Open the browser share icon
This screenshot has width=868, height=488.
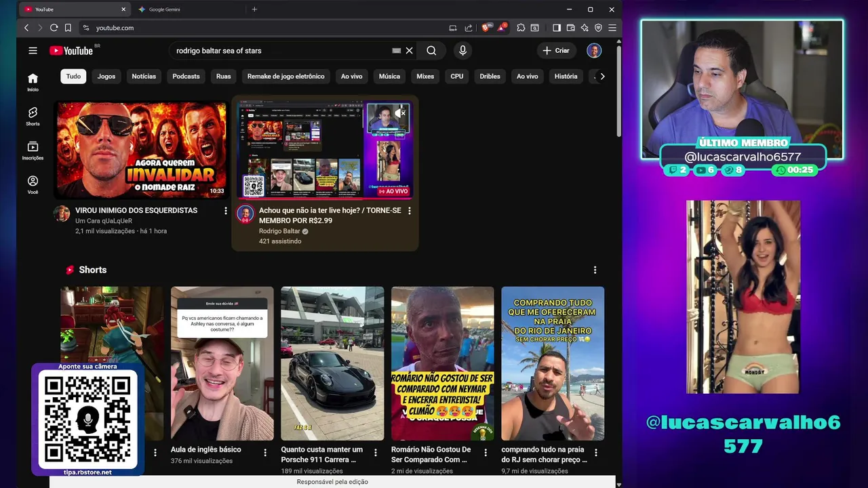[x=468, y=28]
